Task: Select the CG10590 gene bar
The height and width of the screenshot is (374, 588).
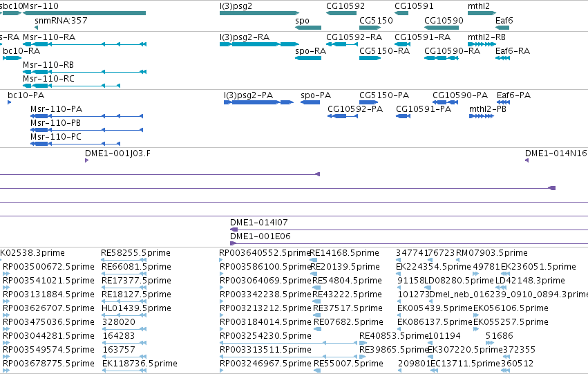Action: coord(442,28)
